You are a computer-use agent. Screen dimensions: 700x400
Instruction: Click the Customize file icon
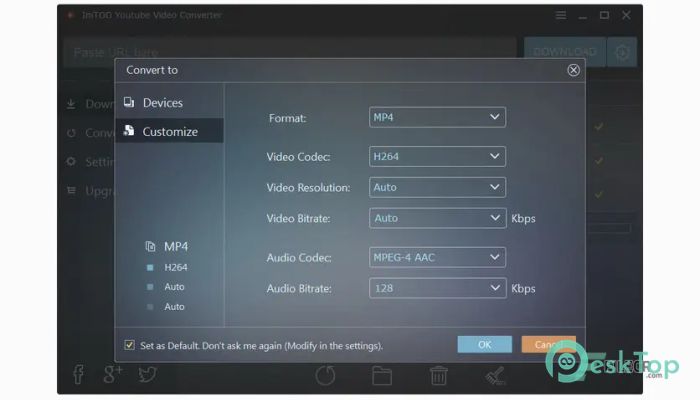pos(129,130)
